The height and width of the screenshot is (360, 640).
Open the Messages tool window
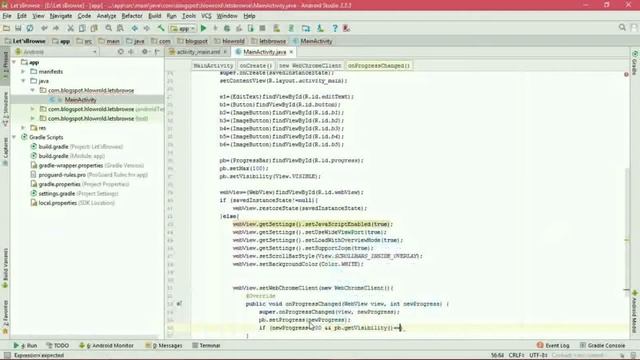click(x=164, y=345)
